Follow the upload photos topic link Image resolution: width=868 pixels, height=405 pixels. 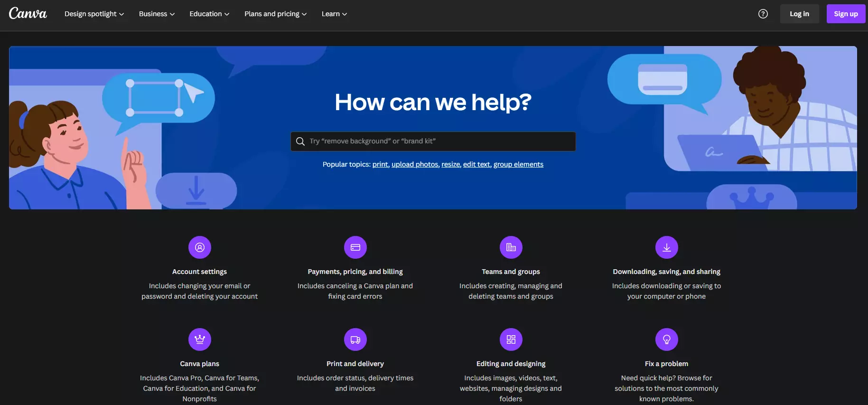(x=415, y=164)
